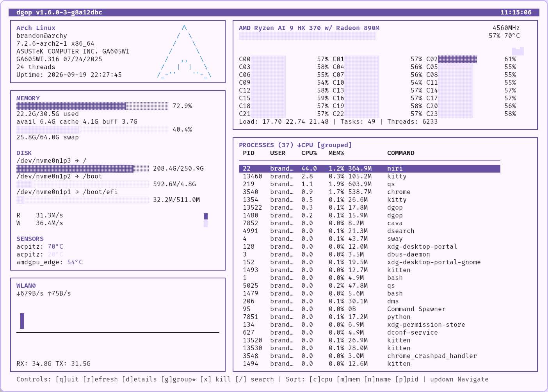Sort by [n]name in the footer
The image size is (548, 392).
[x=377, y=380]
